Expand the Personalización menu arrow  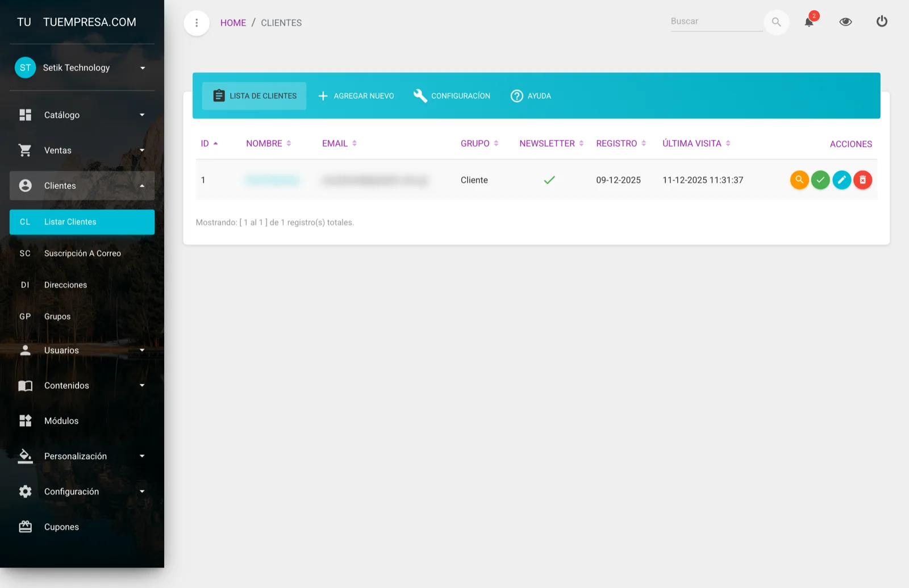142,456
